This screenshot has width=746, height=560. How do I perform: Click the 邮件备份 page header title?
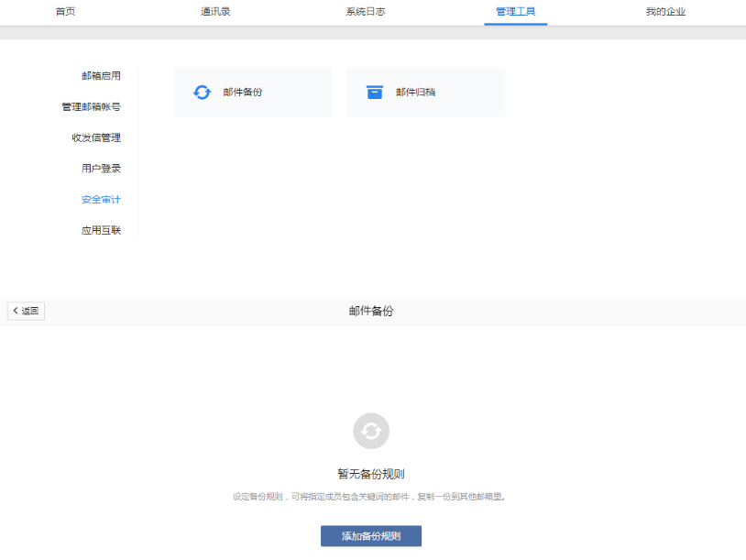pyautogui.click(x=370, y=311)
